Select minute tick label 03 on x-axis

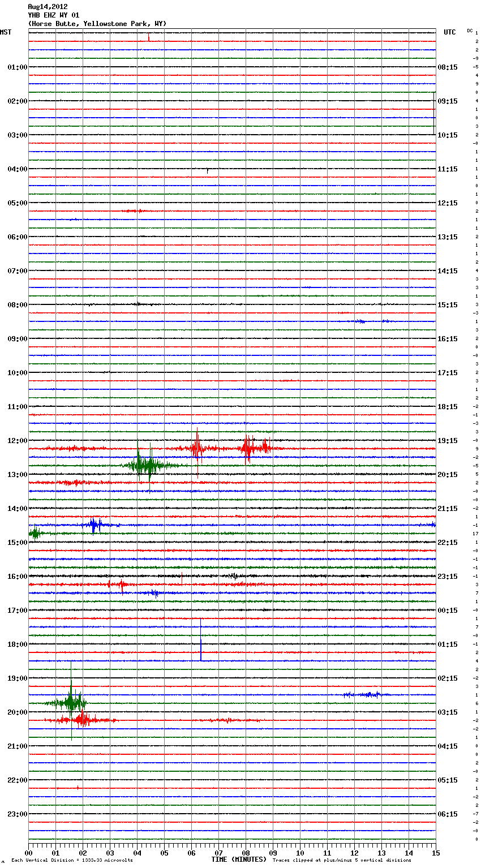(x=110, y=853)
